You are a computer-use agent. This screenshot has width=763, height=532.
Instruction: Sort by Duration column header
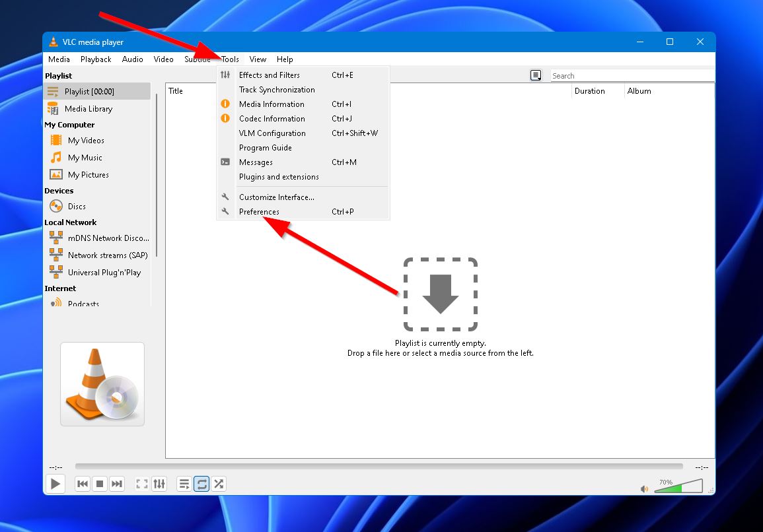(598, 91)
